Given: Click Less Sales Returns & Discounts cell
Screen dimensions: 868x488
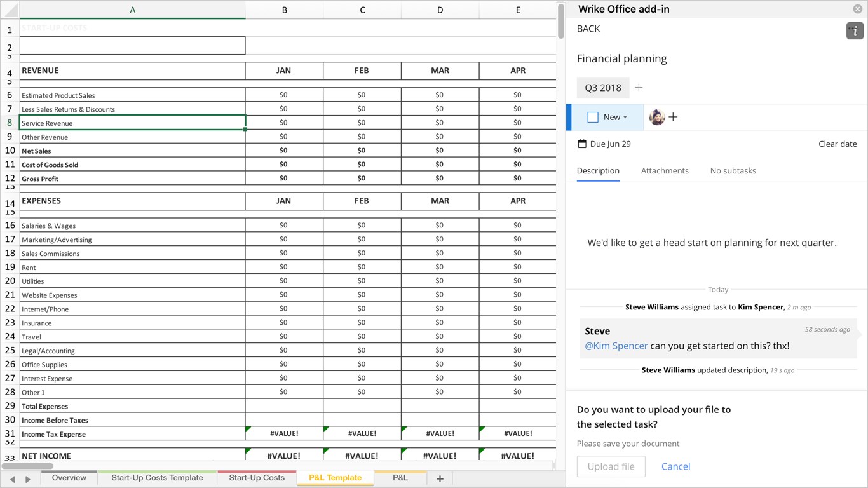Looking at the screenshot, I should pyautogui.click(x=132, y=109).
